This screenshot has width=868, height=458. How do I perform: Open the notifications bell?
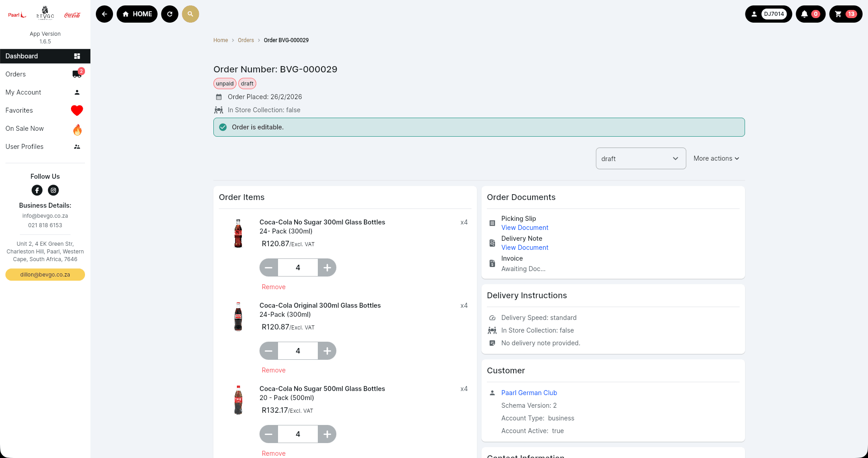coord(810,14)
